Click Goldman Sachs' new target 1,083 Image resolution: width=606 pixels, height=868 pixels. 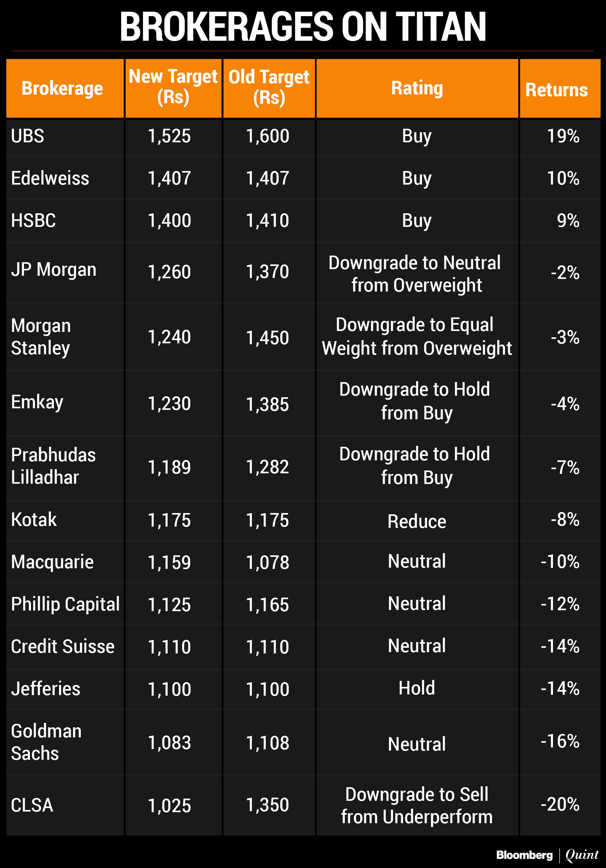[x=169, y=742]
